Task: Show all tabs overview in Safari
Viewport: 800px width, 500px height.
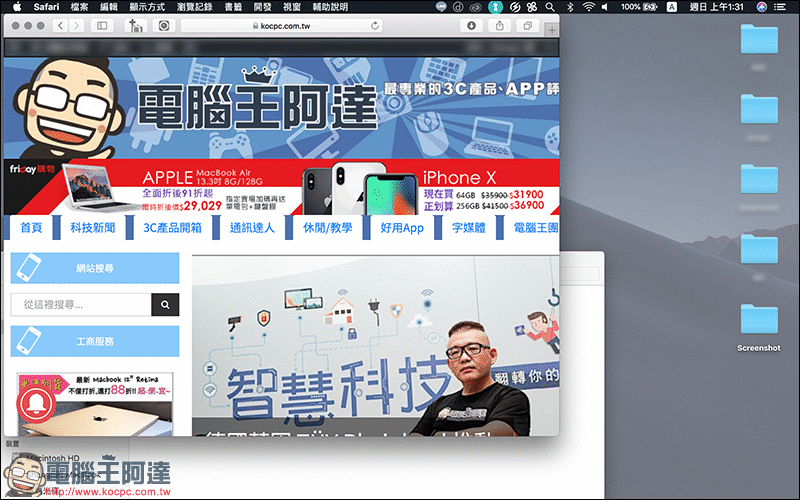Action: click(x=528, y=26)
